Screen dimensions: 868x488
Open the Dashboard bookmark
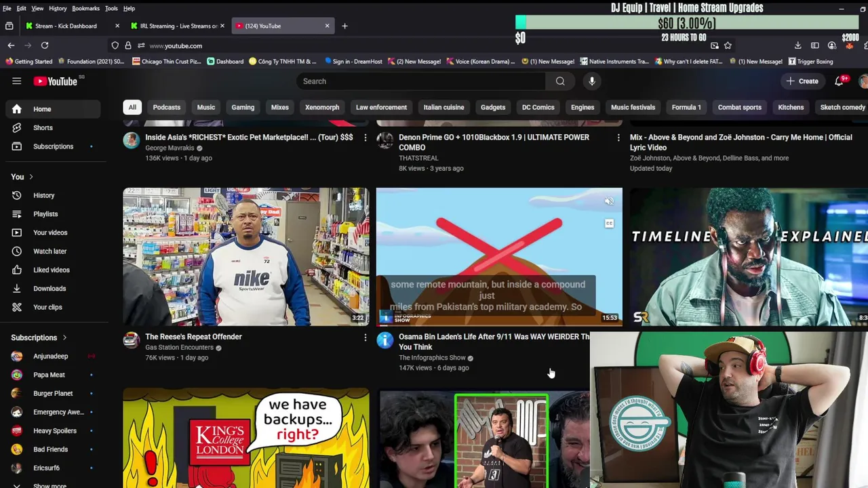[225, 61]
